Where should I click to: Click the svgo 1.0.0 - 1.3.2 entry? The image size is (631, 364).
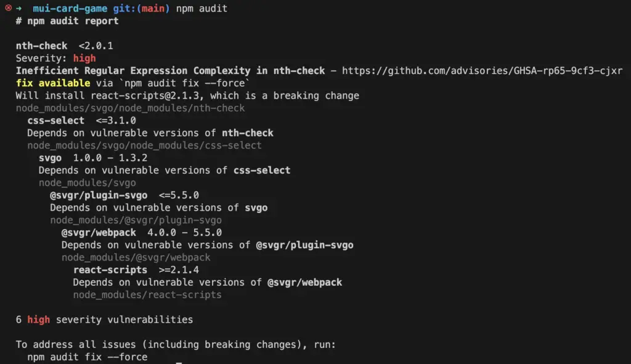tap(93, 158)
